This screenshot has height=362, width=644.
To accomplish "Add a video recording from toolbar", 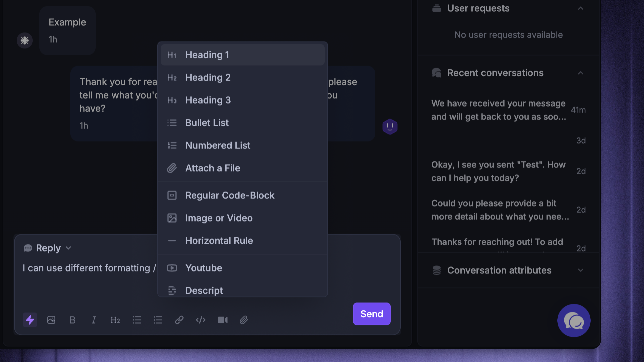I will (223, 320).
